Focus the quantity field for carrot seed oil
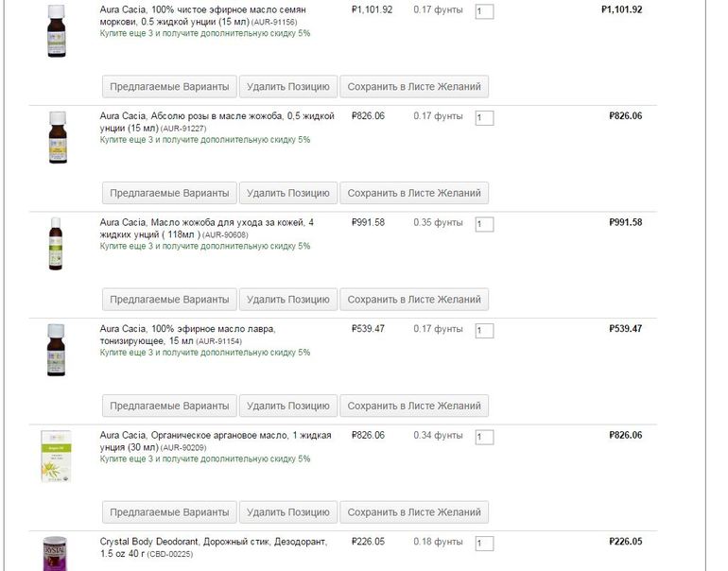The height and width of the screenshot is (571, 728). point(484,12)
